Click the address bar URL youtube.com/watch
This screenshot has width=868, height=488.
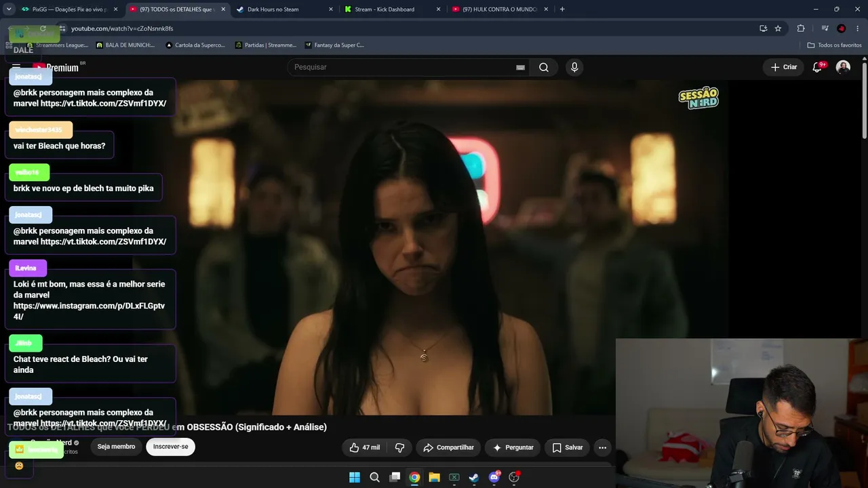(122, 28)
